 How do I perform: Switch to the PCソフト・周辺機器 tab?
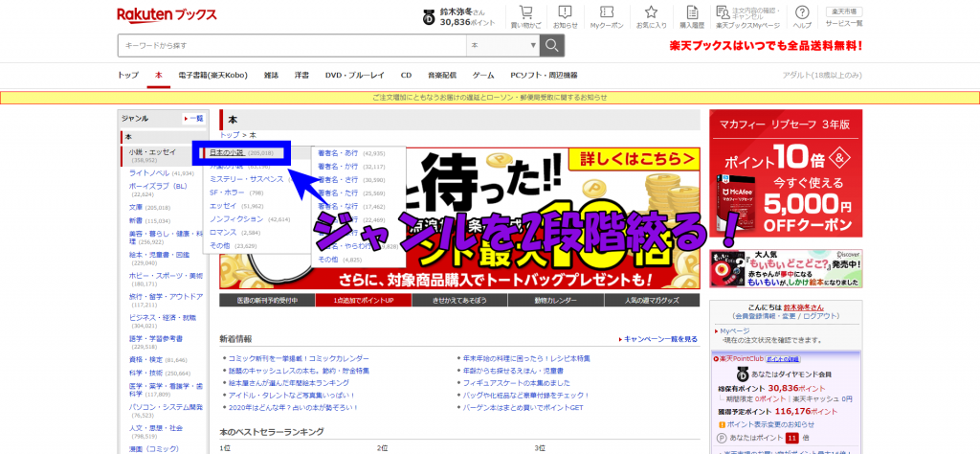point(544,75)
